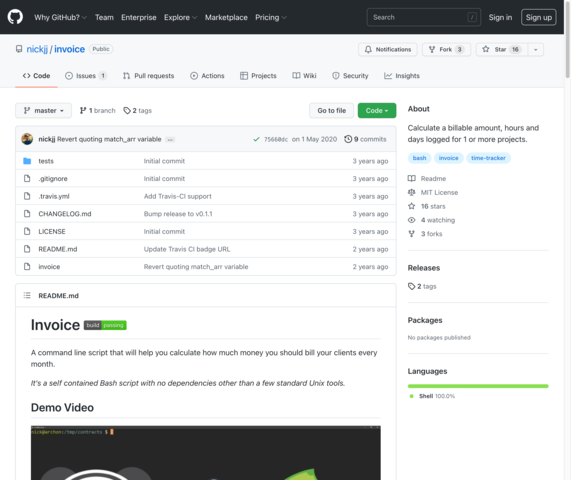This screenshot has width=571, height=480.
Task: Click the Go to file button
Action: pyautogui.click(x=331, y=110)
